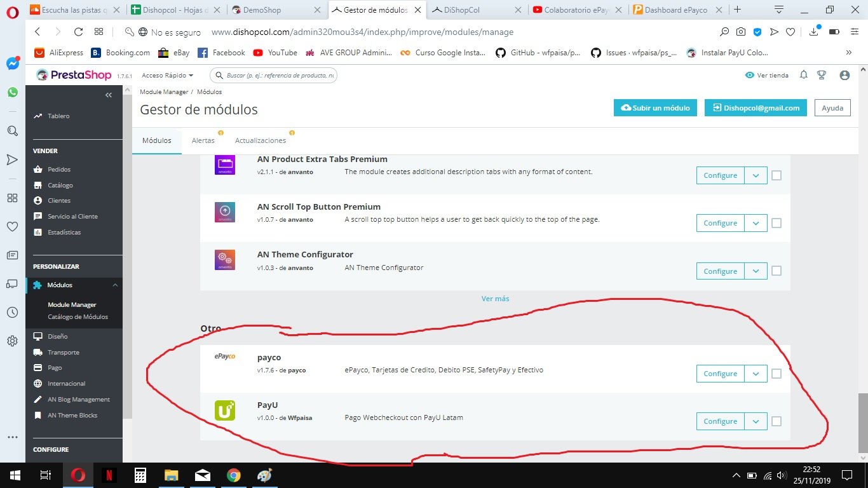Open Netflix from the taskbar
Image resolution: width=868 pixels, height=488 pixels.
109,475
